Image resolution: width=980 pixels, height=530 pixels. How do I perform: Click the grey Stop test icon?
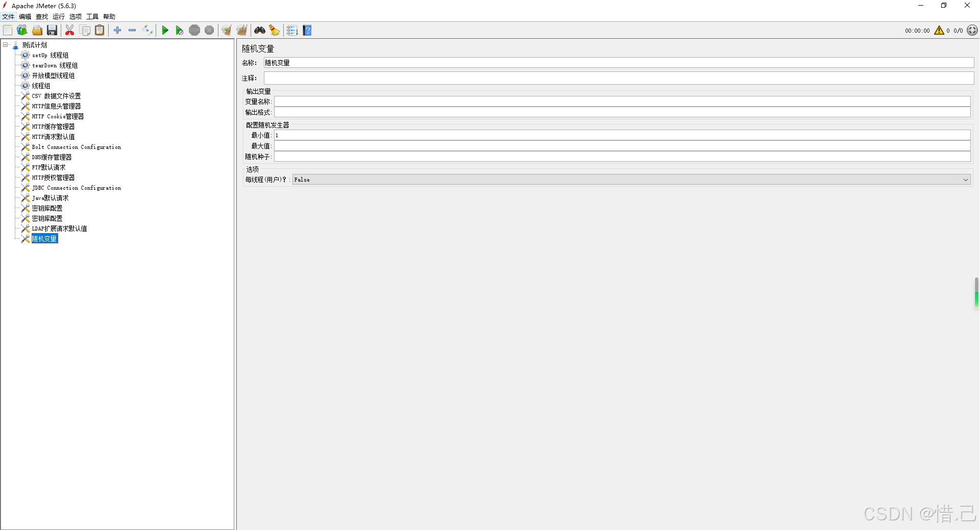pos(194,31)
